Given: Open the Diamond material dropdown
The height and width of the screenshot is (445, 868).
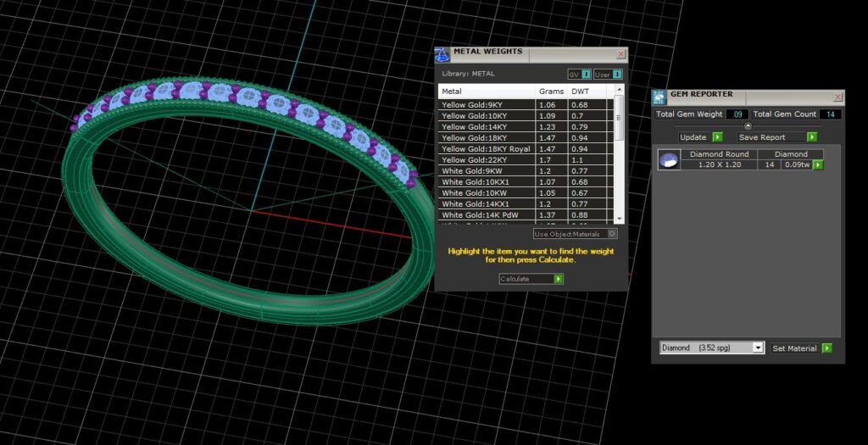Looking at the screenshot, I should (712, 348).
